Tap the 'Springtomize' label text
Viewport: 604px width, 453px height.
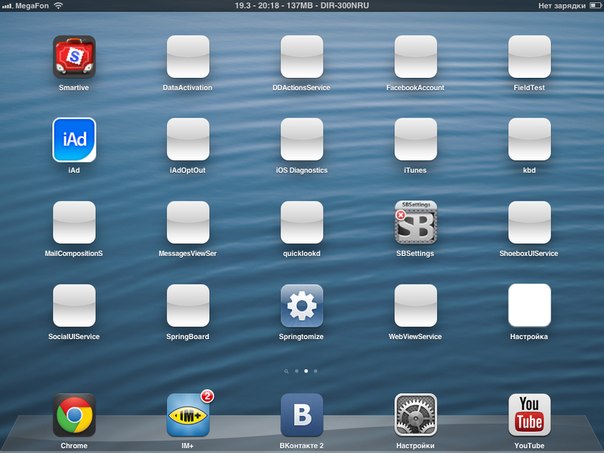301,337
